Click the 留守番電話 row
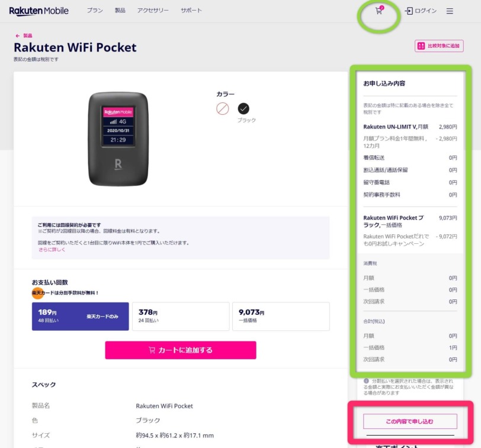The height and width of the screenshot is (448, 481). [410, 182]
